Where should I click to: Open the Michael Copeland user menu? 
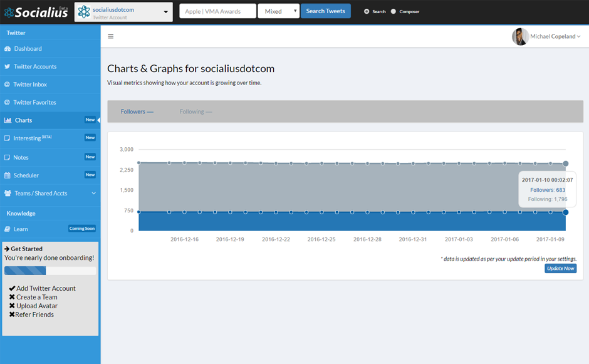(x=555, y=36)
